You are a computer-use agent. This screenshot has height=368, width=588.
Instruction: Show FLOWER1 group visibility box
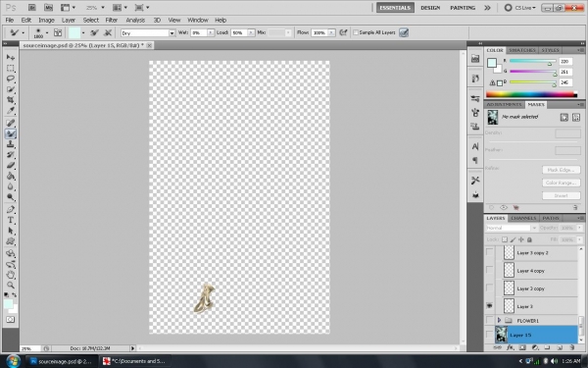click(x=489, y=320)
